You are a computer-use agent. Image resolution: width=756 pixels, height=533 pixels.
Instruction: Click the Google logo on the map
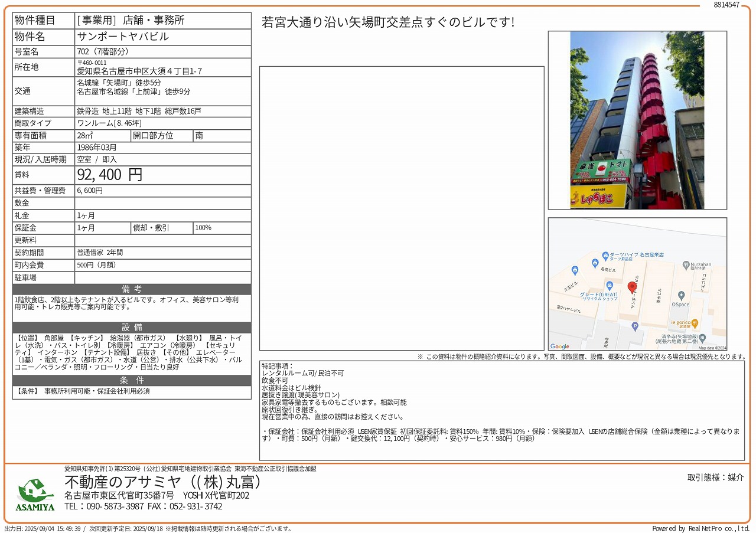(560, 346)
